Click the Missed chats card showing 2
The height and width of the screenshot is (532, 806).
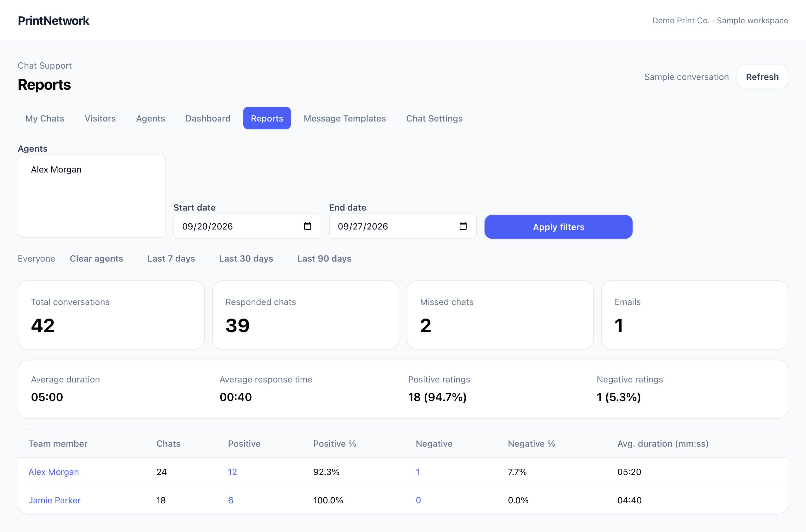coord(500,315)
